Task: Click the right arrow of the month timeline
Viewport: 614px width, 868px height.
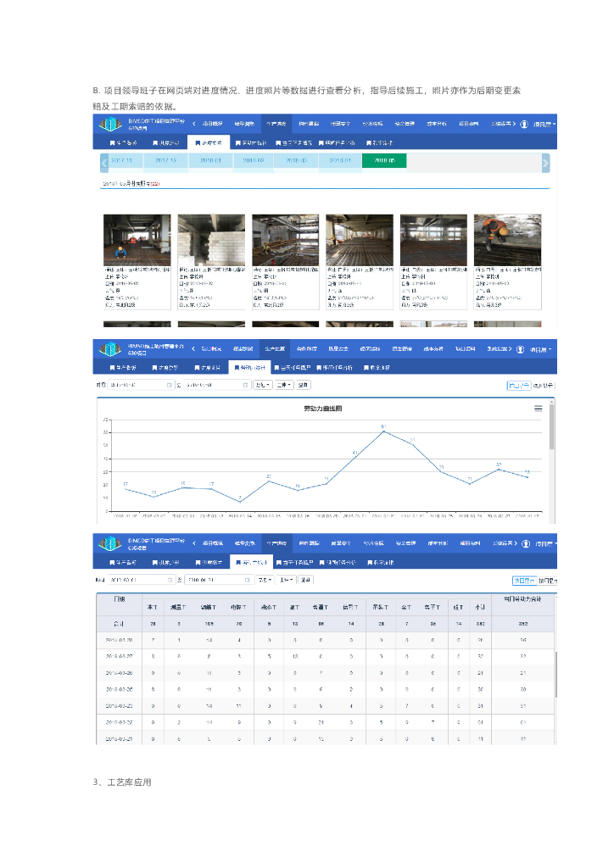Action: pyautogui.click(x=545, y=163)
